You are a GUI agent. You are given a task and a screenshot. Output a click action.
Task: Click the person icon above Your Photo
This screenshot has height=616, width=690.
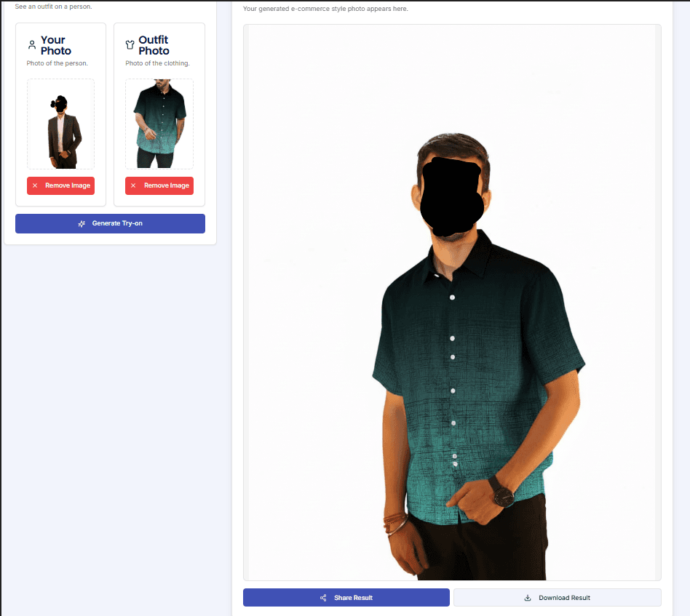32,45
